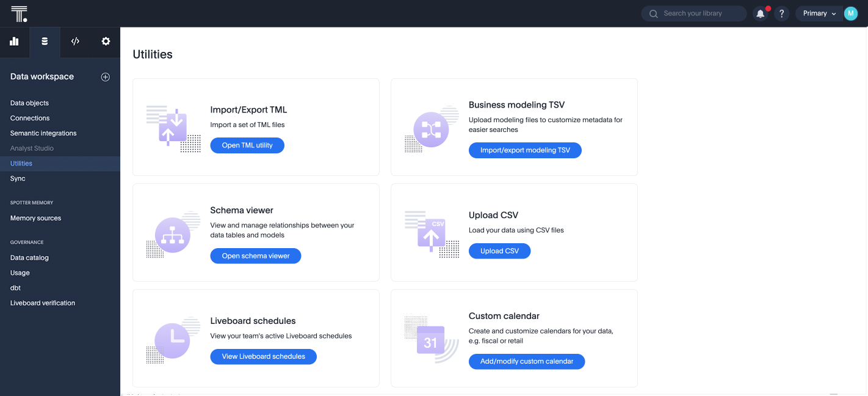Click the Data workspace heading text
The image size is (868, 396).
42,76
